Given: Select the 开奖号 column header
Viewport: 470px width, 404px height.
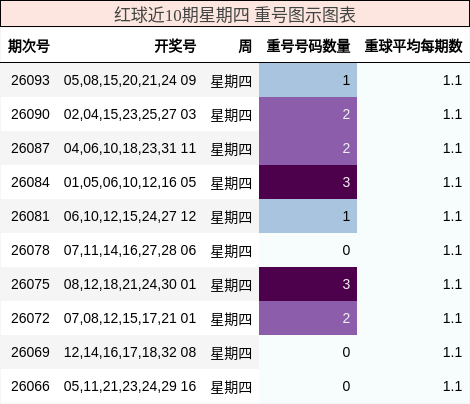Looking at the screenshot, I should click(x=175, y=46).
